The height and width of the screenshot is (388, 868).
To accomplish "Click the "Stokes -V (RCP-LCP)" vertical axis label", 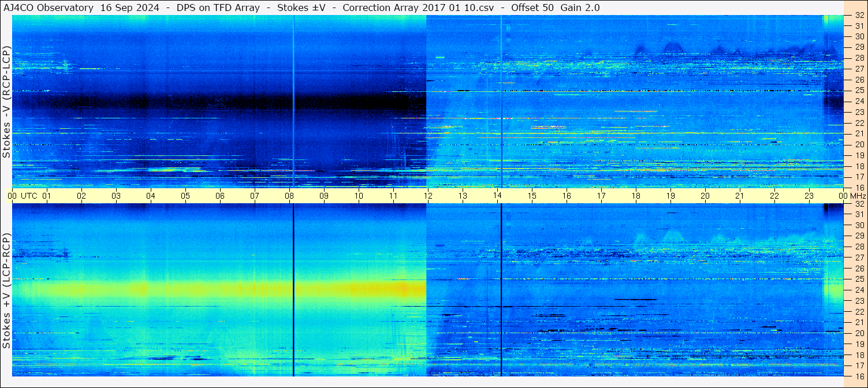I will tap(6, 102).
